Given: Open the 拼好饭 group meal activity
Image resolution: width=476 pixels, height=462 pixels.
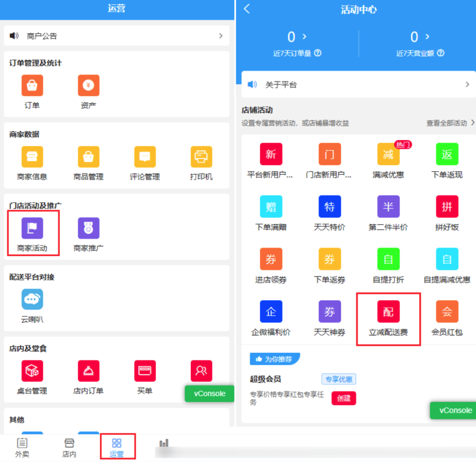Looking at the screenshot, I should (447, 207).
